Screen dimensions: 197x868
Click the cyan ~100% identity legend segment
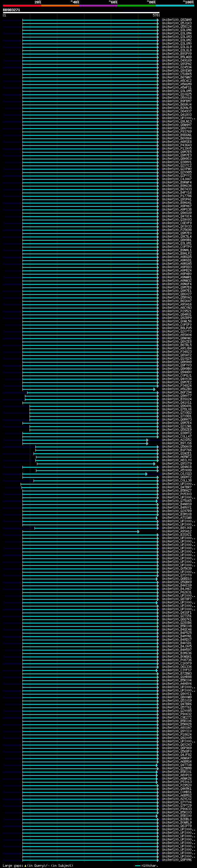(x=175, y=6)
